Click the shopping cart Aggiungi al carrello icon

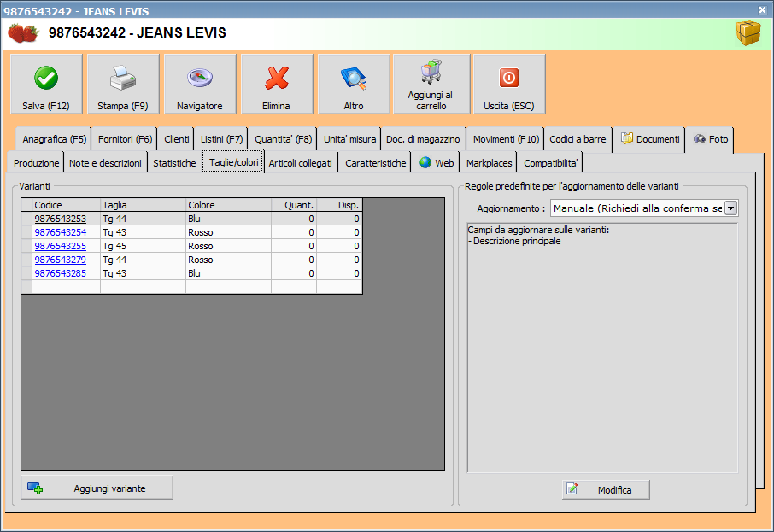tap(431, 72)
